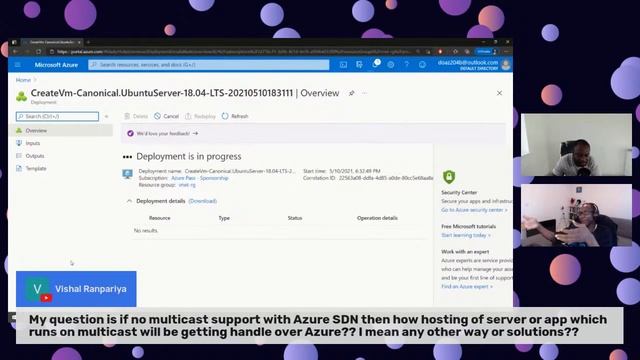
Task: Open the notifications bell in Azure header
Action: tap(375, 64)
